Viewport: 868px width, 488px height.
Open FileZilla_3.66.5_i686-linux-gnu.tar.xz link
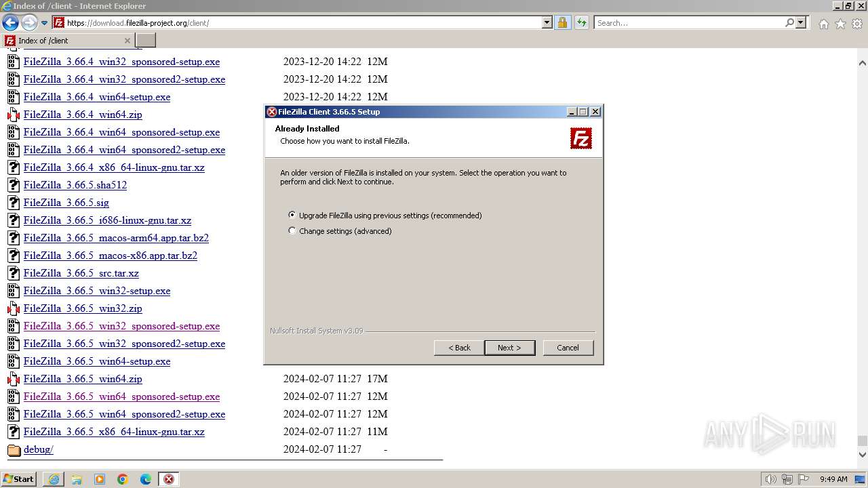(107, 220)
